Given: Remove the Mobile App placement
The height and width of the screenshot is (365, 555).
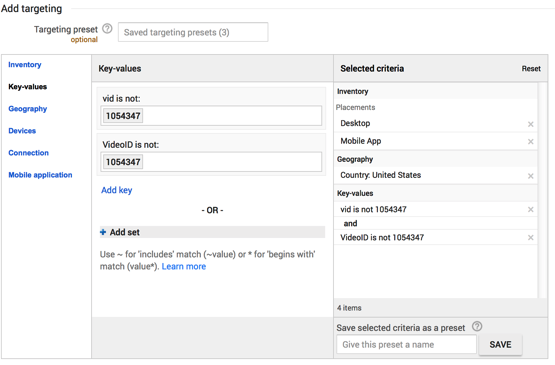Looking at the screenshot, I should pyautogui.click(x=531, y=142).
